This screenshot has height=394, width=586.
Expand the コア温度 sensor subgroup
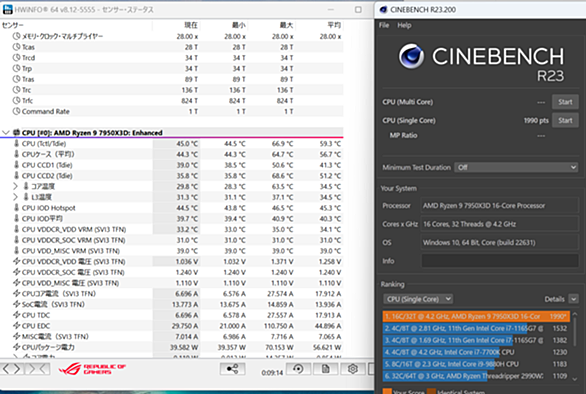15,186
